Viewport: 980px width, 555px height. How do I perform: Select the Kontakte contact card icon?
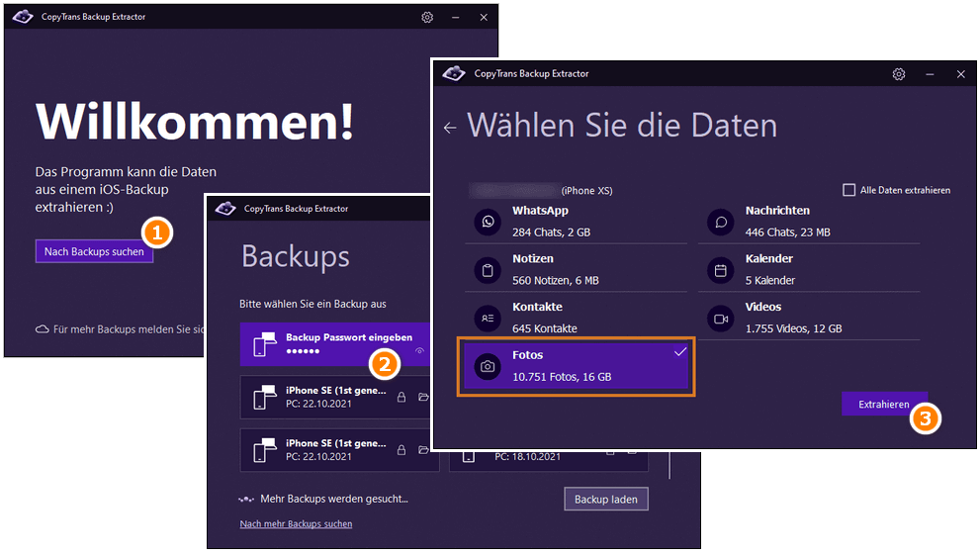tap(488, 319)
